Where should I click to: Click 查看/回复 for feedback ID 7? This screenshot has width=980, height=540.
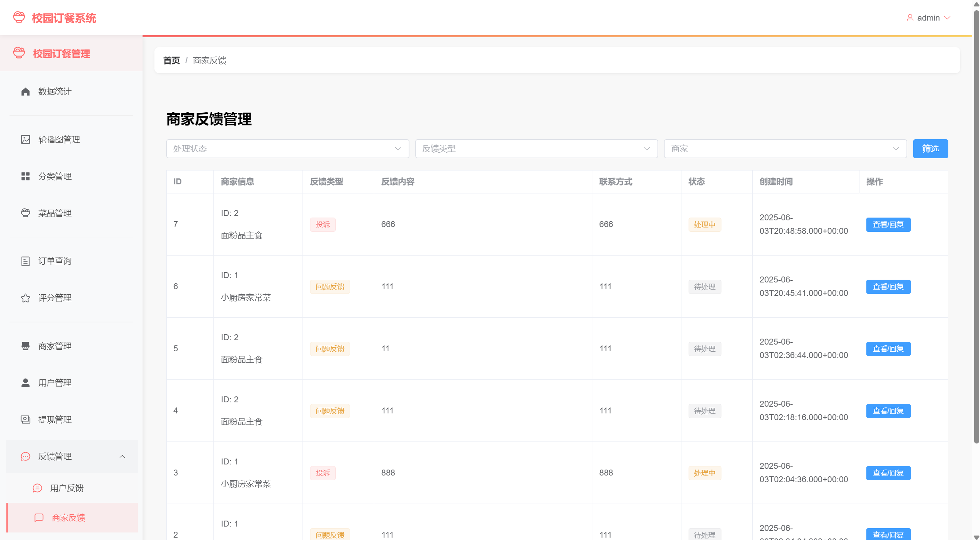coord(888,225)
